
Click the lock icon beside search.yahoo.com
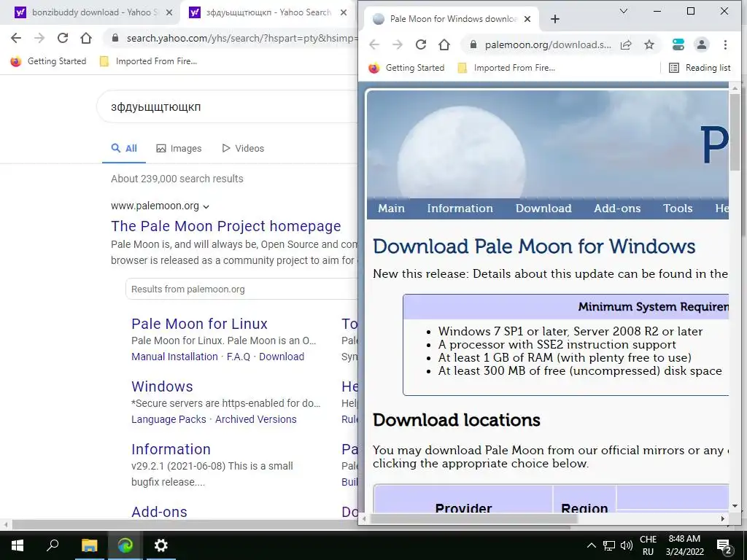pos(115,38)
